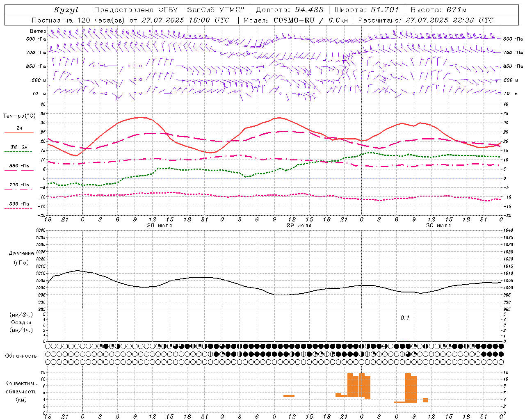Image resolution: width=525 pixels, height=420 pixels.
Task: Click Рассчитано: 27.07.2025 22:38 UTC text
Action: click(x=426, y=20)
